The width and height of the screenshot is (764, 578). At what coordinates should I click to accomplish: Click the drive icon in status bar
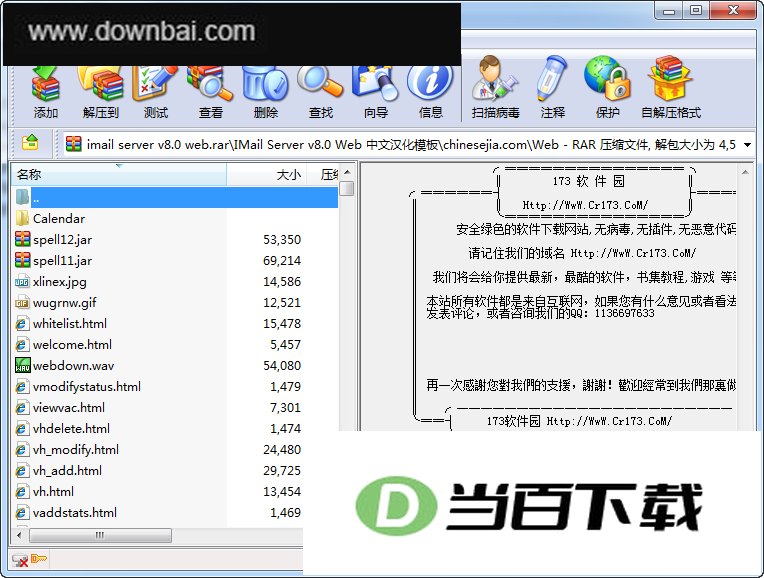pos(20,560)
